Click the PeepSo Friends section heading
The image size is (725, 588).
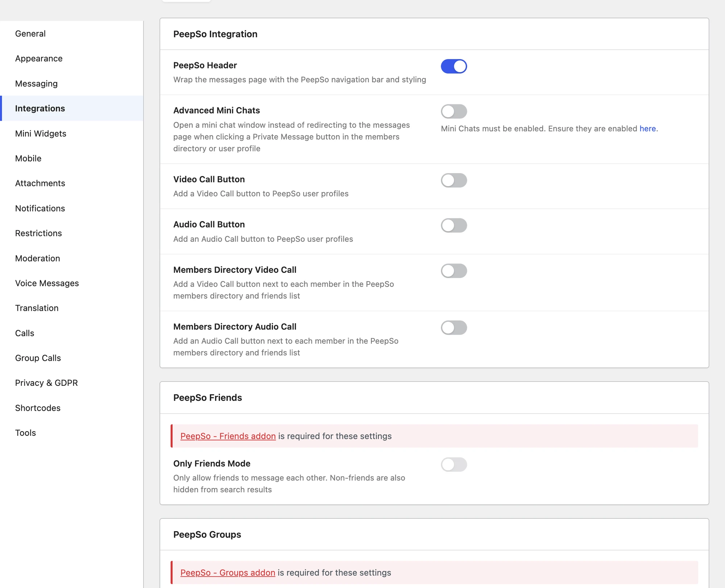pyautogui.click(x=207, y=398)
